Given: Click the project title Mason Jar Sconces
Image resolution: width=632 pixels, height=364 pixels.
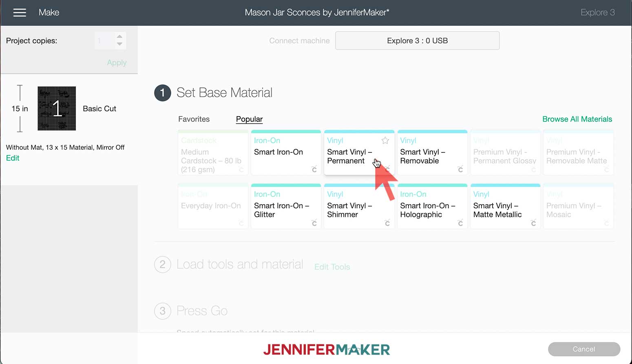Looking at the screenshot, I should (317, 13).
